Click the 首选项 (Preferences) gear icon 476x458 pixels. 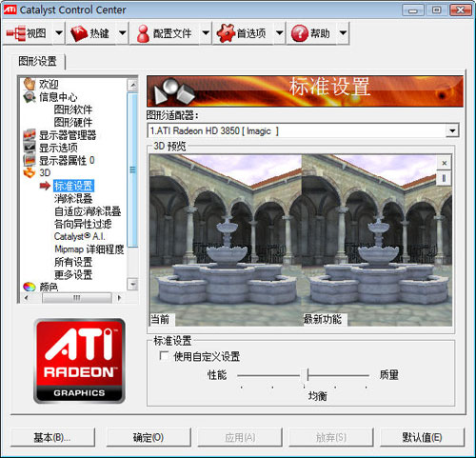(x=226, y=33)
